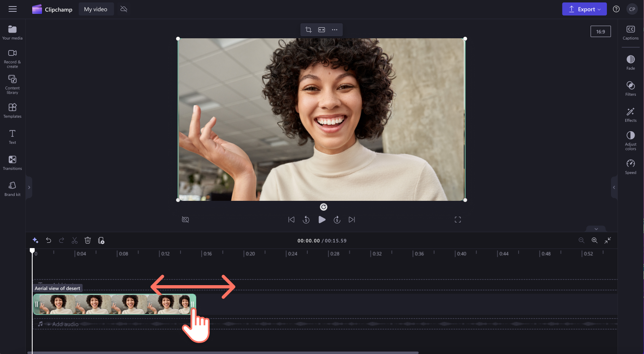Open the Text panel
644x354 pixels.
(x=13, y=136)
